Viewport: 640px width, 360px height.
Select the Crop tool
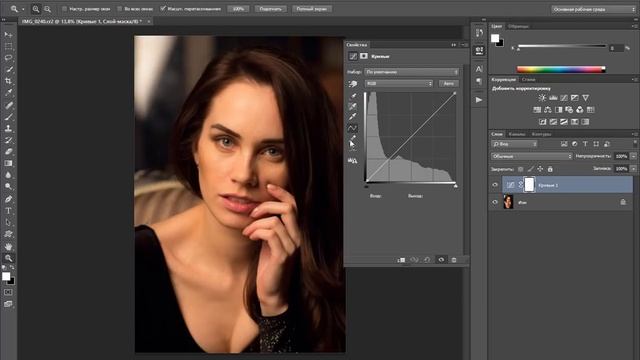8,81
